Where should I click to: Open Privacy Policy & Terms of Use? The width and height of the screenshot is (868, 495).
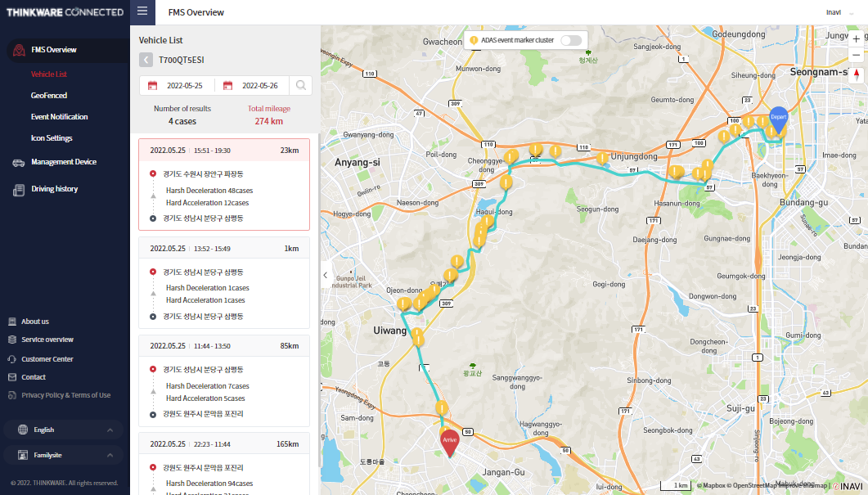(66, 395)
